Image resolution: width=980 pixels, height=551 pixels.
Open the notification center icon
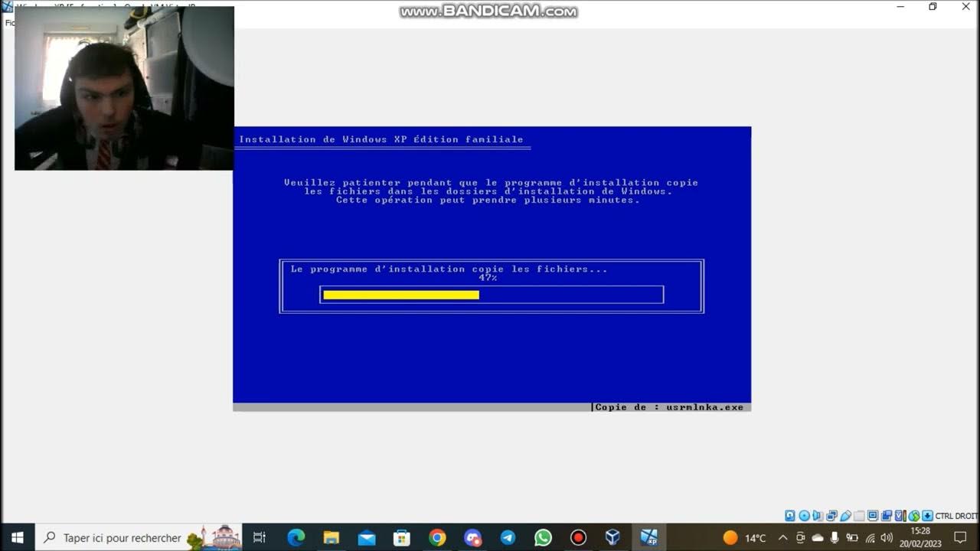pyautogui.click(x=961, y=537)
